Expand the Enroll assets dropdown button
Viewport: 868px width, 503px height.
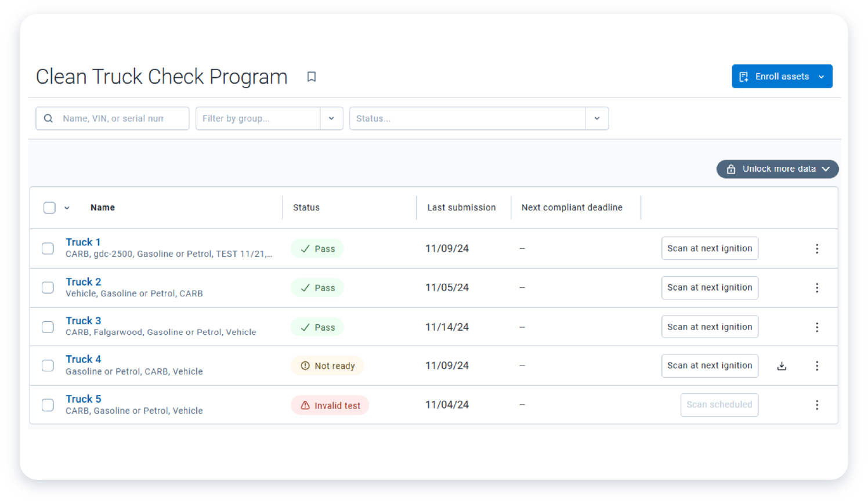click(822, 77)
